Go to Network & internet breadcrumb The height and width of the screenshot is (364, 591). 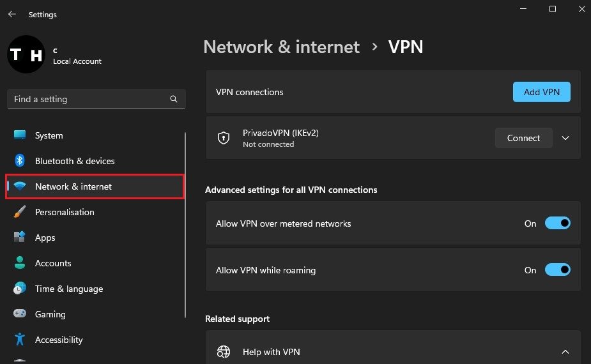[x=281, y=47]
